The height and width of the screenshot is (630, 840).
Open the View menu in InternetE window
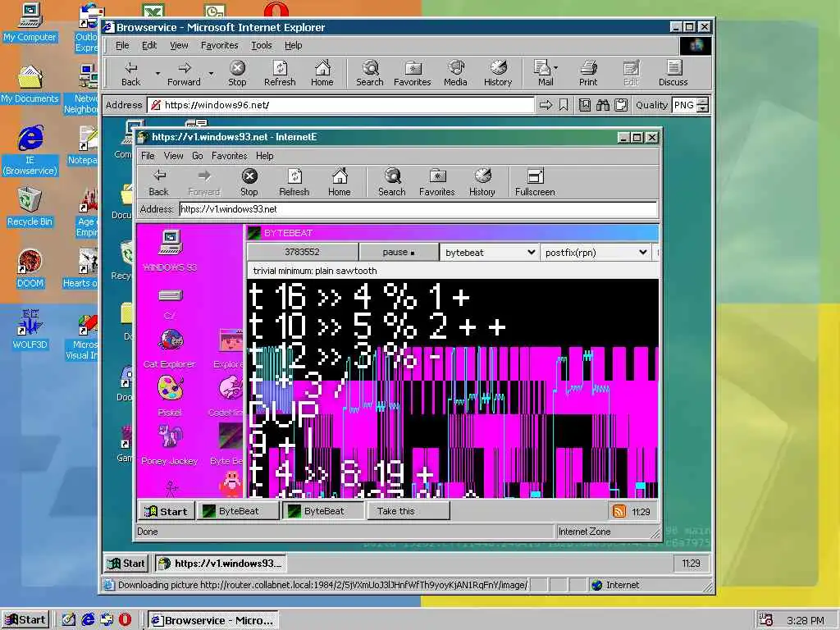[x=174, y=156]
